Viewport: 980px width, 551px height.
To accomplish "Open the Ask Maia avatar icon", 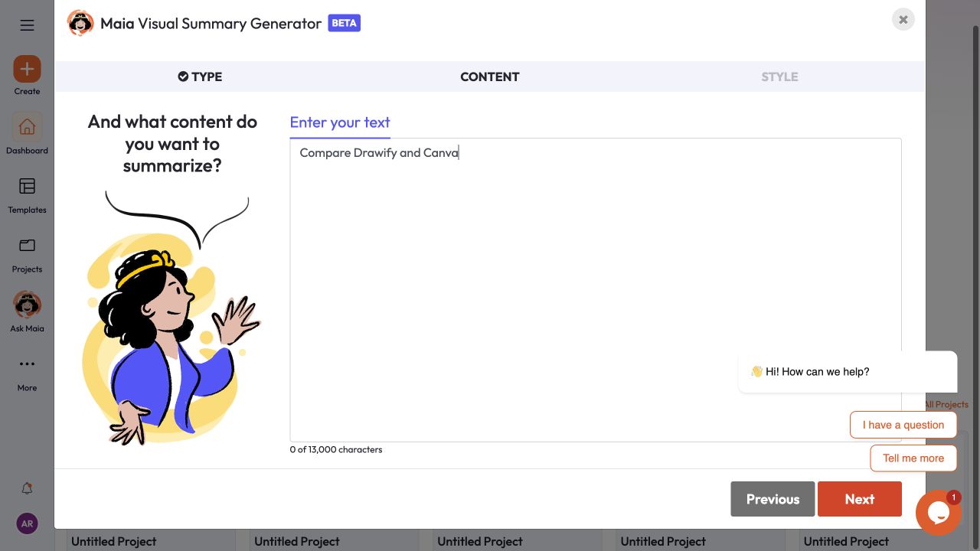I will coord(27,305).
